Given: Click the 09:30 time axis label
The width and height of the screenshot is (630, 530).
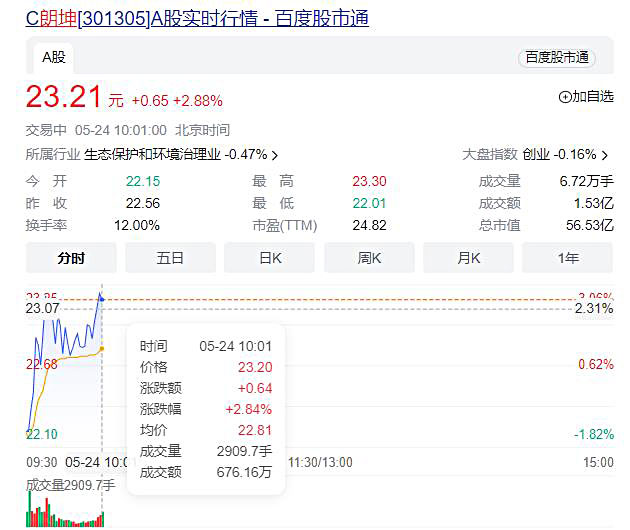Looking at the screenshot, I should click(42, 462).
